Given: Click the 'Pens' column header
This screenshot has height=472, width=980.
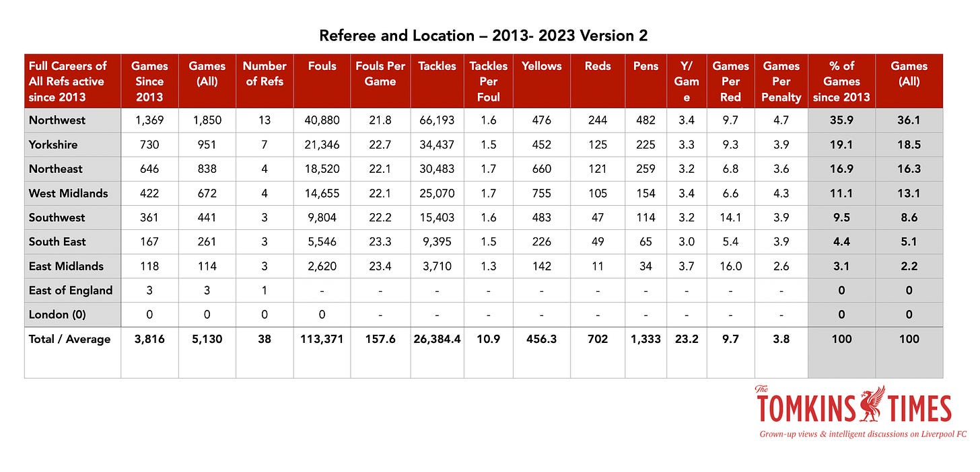Looking at the screenshot, I should coord(645,81).
